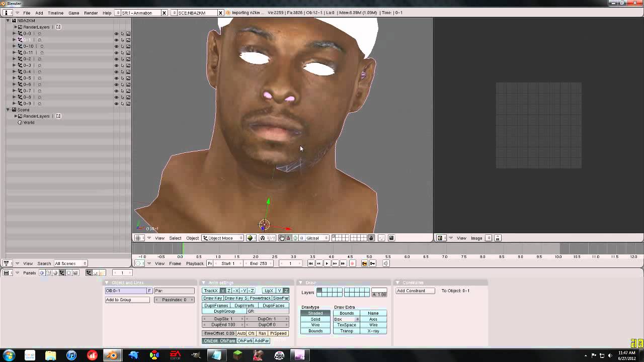644x362 pixels.
Task: Open the outliner window type selector icon
Action: point(7,263)
